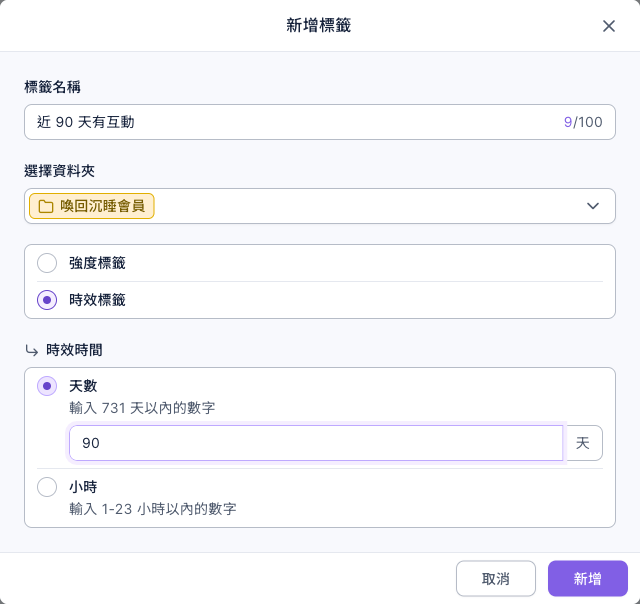This screenshot has width=640, height=604.
Task: Close the 新增標籤 dialog with the X
Action: click(x=609, y=26)
